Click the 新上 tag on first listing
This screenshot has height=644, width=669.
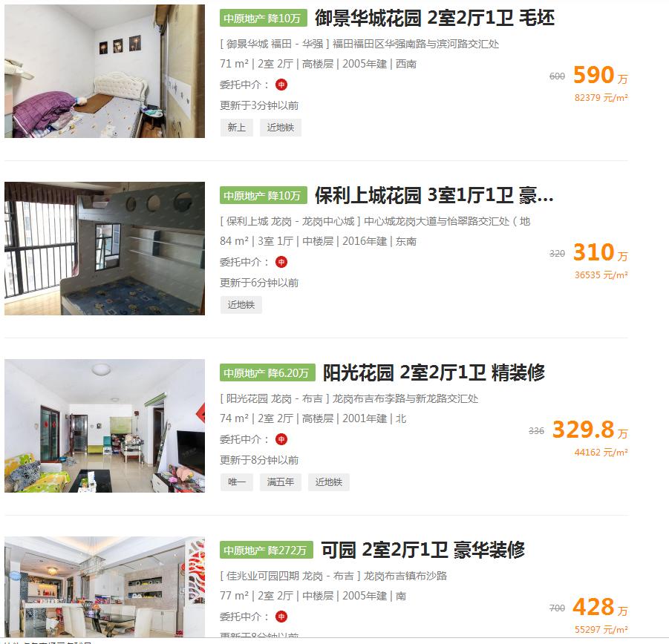point(237,128)
